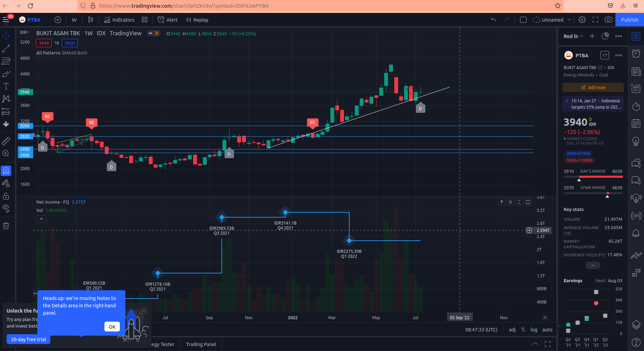Open the Indicators dialog

click(119, 20)
